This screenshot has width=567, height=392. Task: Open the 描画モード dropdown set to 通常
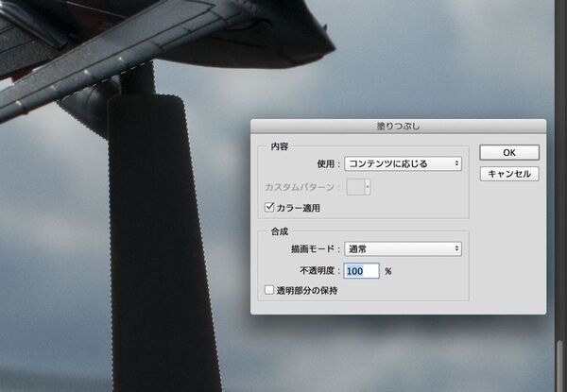(x=403, y=249)
